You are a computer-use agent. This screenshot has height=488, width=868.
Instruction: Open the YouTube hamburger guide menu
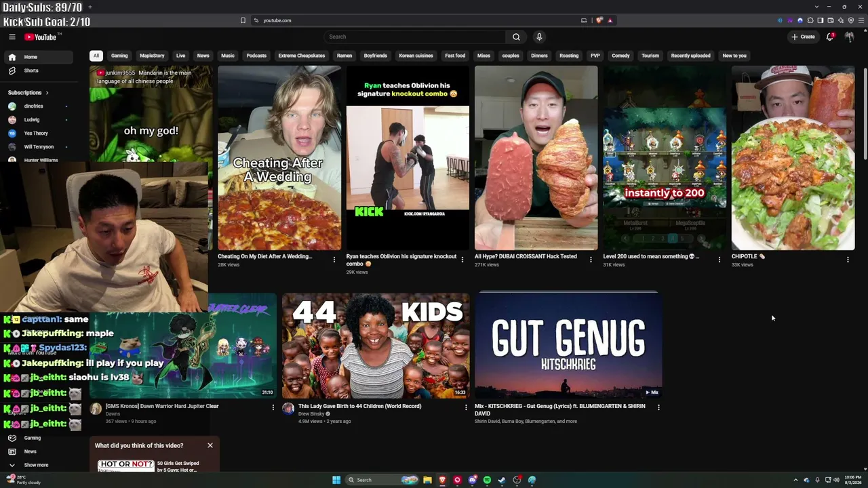(12, 37)
